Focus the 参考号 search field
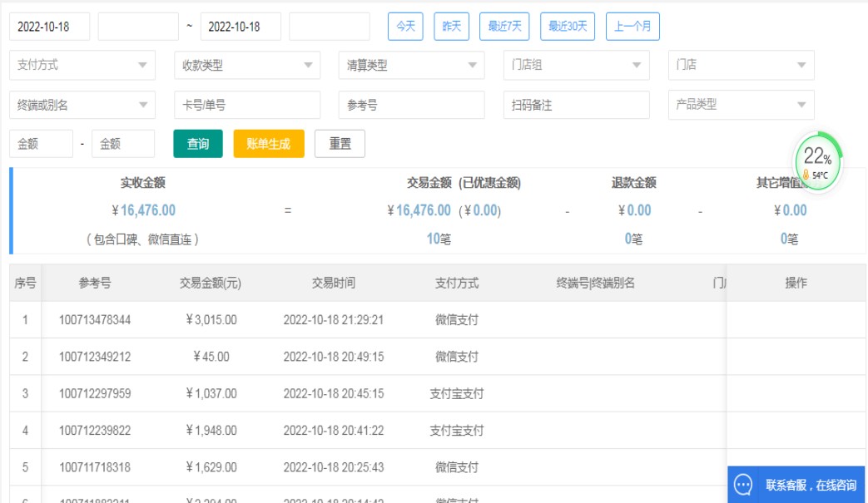 (x=411, y=105)
